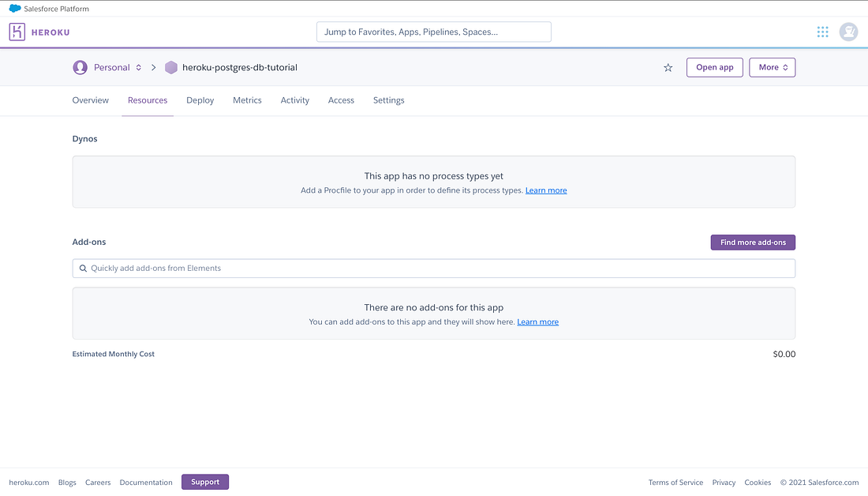
Task: Click the purple Support button in footer
Action: [x=204, y=482]
